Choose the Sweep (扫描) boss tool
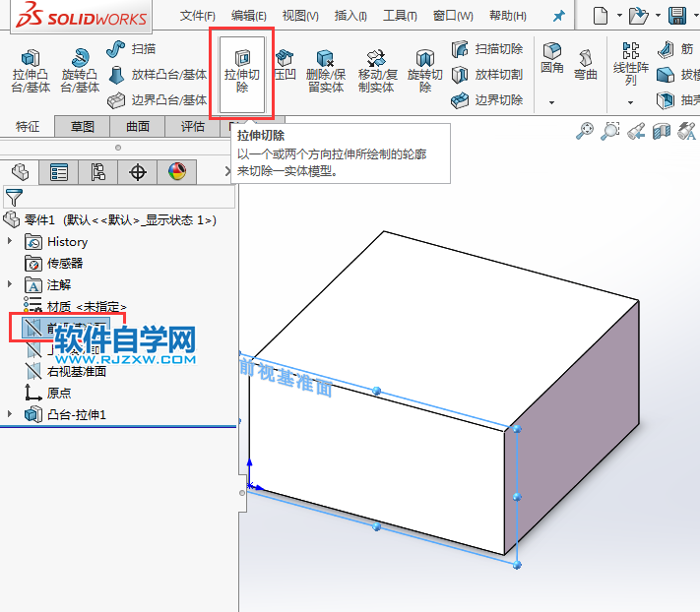 [131, 48]
